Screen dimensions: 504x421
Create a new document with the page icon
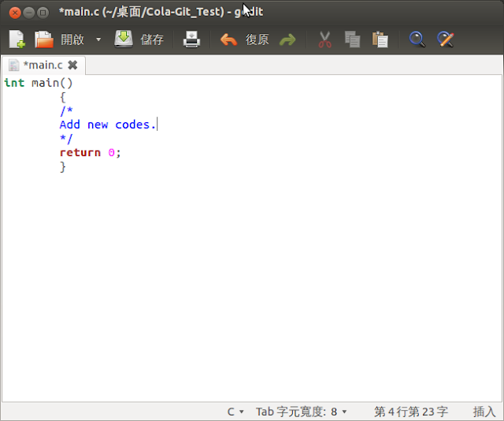pos(17,39)
